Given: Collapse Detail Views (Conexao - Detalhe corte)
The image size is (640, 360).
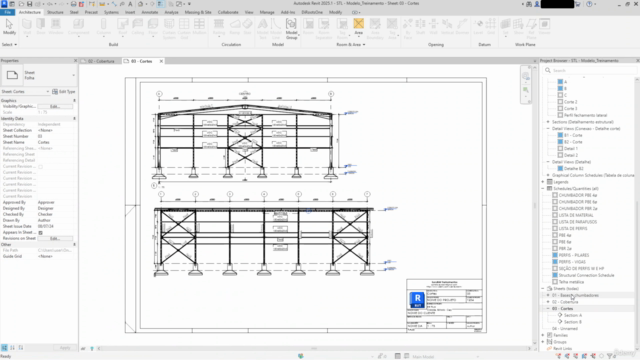Looking at the screenshot, I should (x=548, y=129).
